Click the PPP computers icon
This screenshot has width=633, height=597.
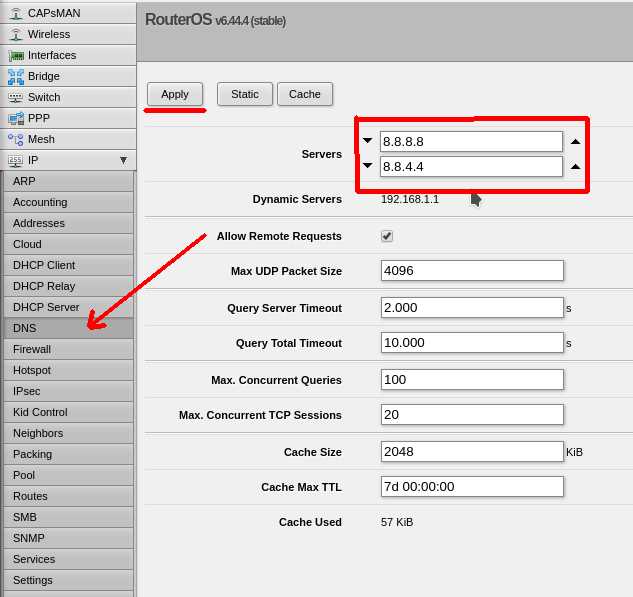[x=16, y=119]
